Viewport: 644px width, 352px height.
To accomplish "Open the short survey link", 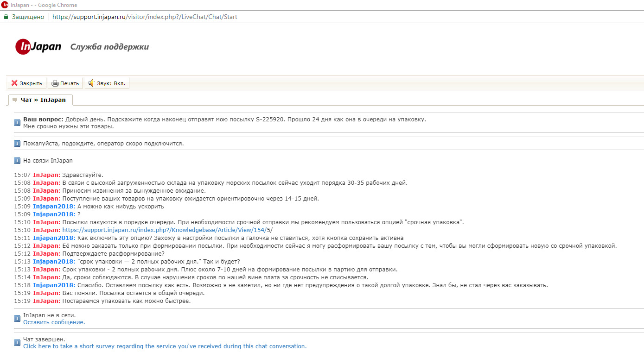I will pos(165,346).
